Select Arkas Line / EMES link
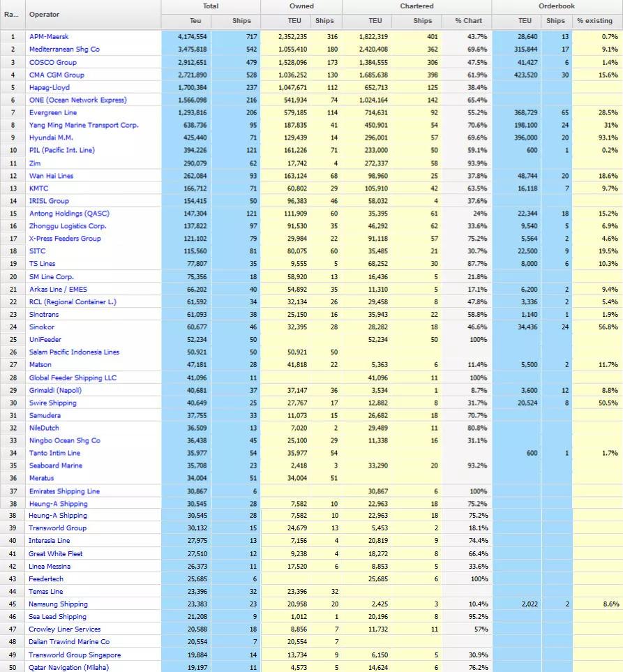 coord(58,290)
